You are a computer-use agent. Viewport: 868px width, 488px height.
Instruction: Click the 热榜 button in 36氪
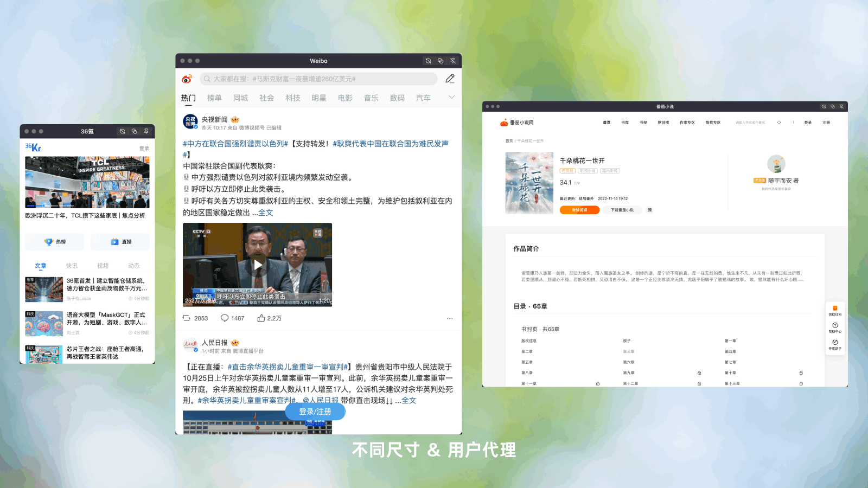pos(54,242)
